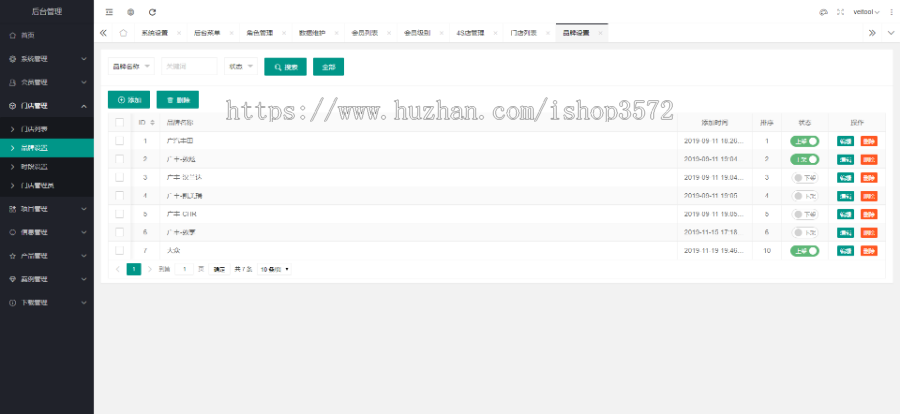Turn off the status switch for row 7
The height and width of the screenshot is (414, 900).
[x=804, y=251]
